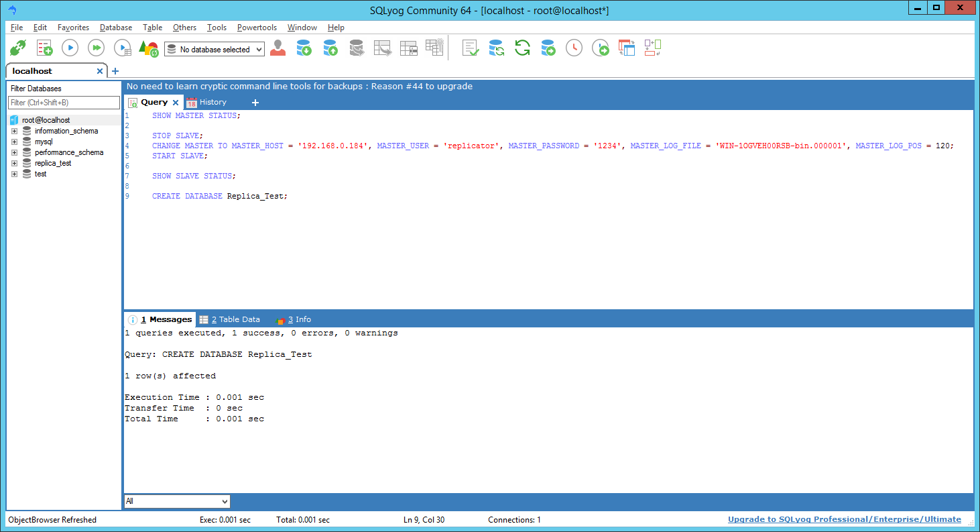Click the new connection plug icon
The width and height of the screenshot is (980, 532).
click(17, 48)
